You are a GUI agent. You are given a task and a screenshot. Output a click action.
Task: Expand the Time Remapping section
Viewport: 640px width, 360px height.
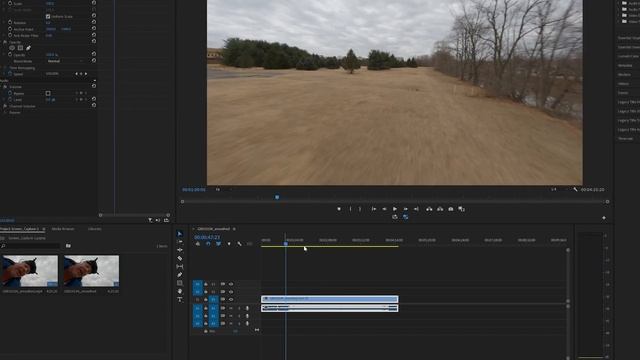click(5, 68)
